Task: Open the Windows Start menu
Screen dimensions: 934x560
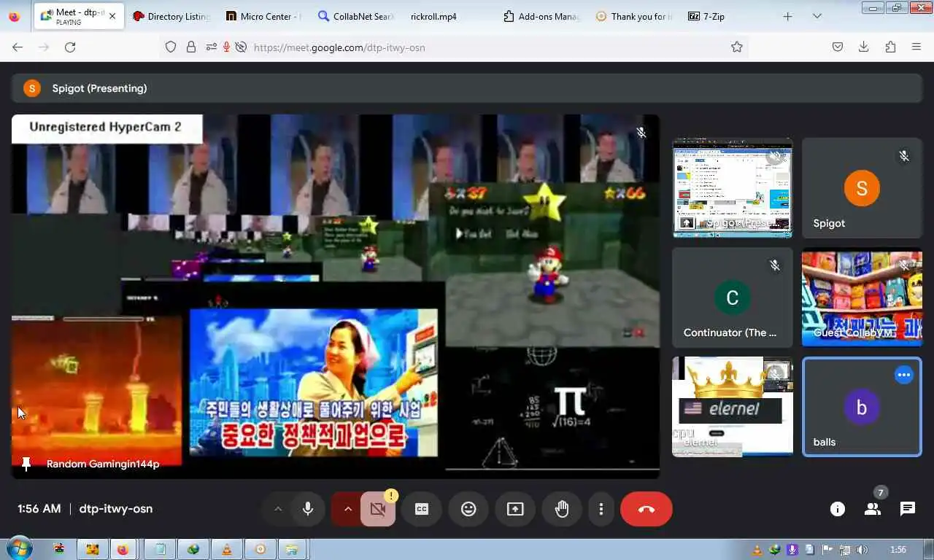Action: pos(19,549)
